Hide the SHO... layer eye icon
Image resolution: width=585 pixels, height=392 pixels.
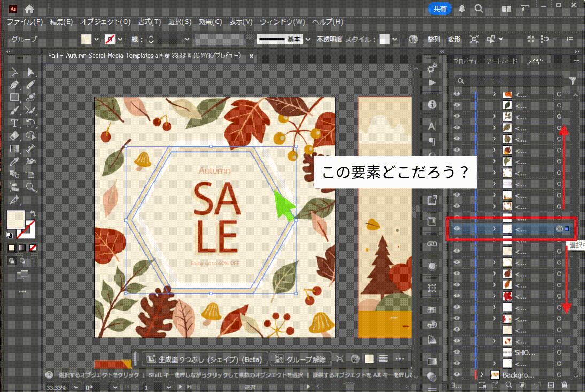point(457,352)
